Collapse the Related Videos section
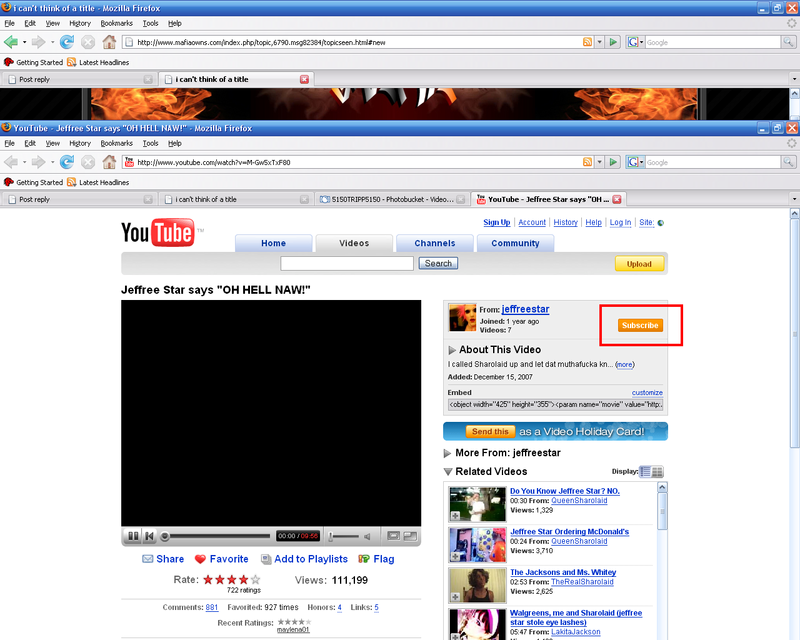Screen dimensions: 800x640 [x=448, y=471]
